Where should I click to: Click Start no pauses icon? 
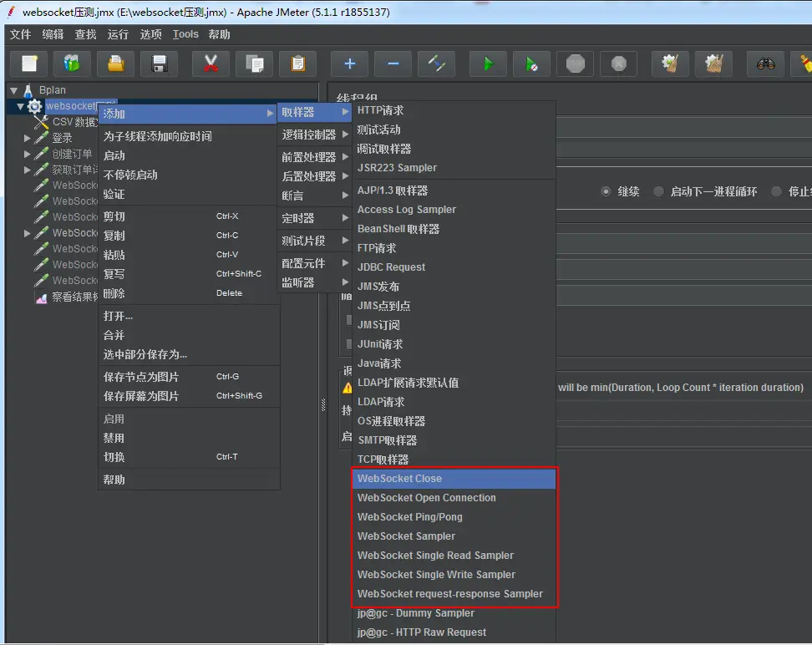[532, 63]
